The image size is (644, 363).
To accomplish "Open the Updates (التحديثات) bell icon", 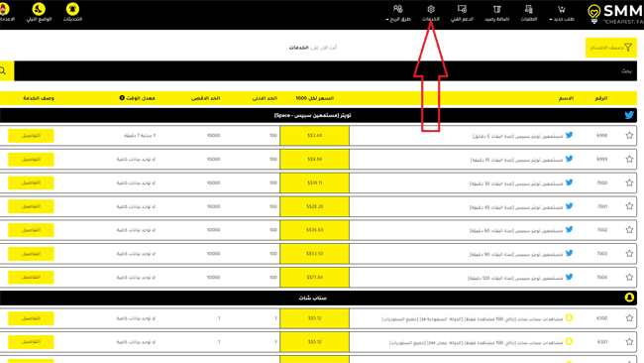I will pyautogui.click(x=72, y=12).
